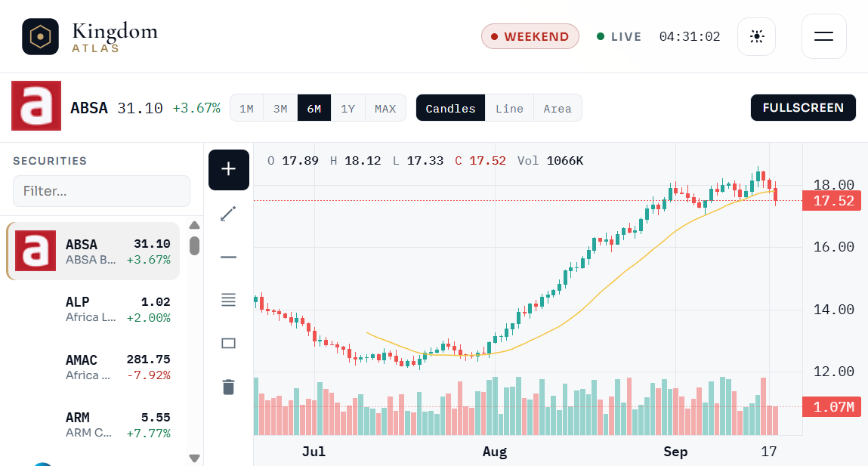The width and height of the screenshot is (868, 466).
Task: Click the 04:31:02 clock display
Action: pyautogui.click(x=689, y=36)
